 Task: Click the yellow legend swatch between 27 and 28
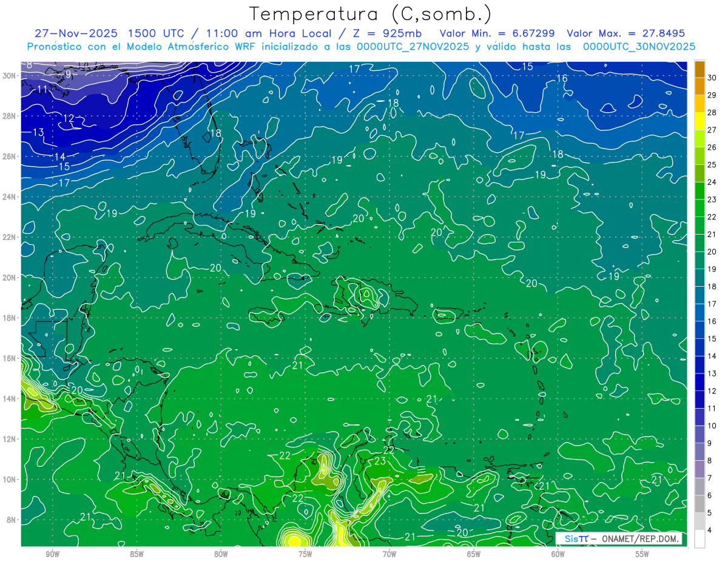[x=699, y=122]
